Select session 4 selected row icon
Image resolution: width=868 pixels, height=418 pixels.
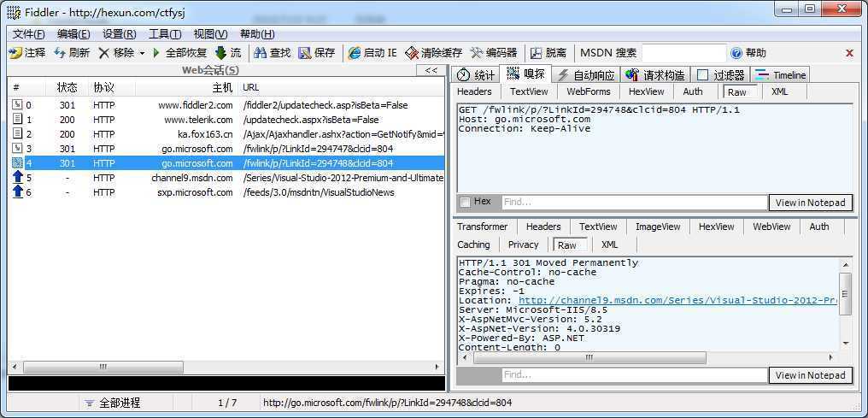[18, 162]
